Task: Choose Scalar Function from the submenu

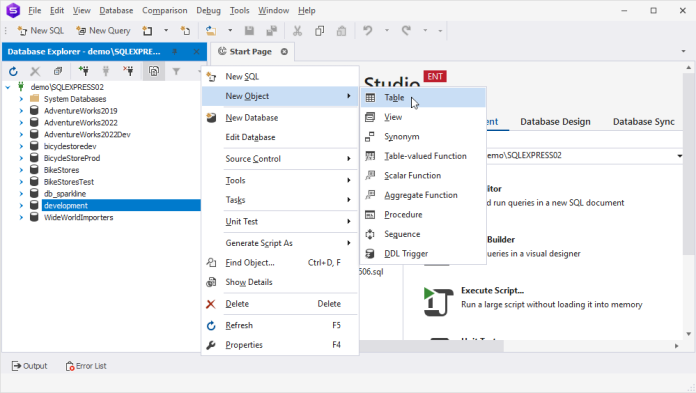Action: tap(423, 176)
